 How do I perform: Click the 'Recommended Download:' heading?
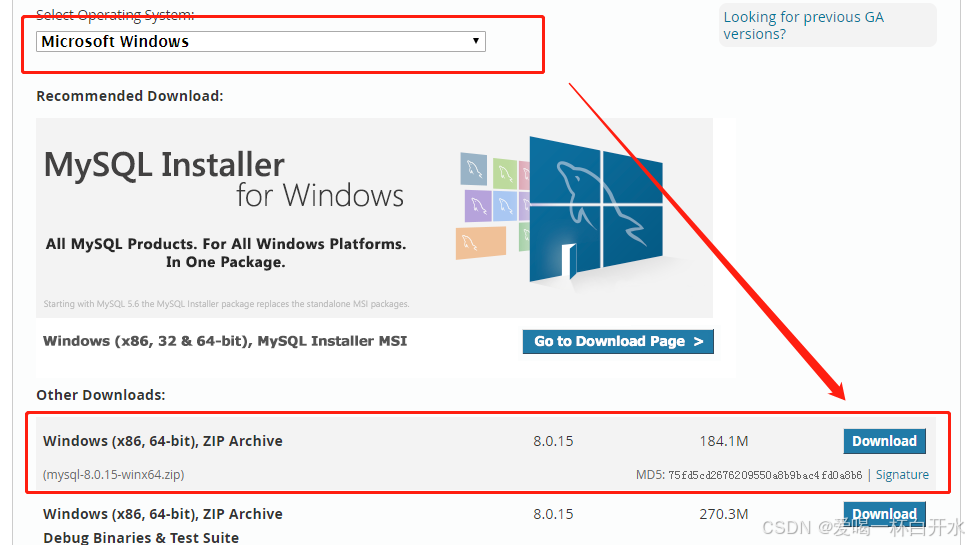coord(130,96)
